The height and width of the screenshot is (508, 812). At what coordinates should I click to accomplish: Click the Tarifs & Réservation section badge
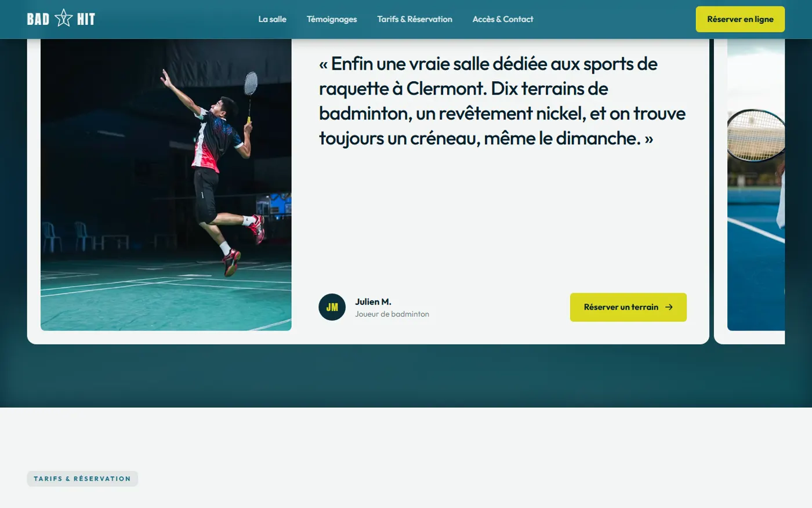[x=82, y=478]
